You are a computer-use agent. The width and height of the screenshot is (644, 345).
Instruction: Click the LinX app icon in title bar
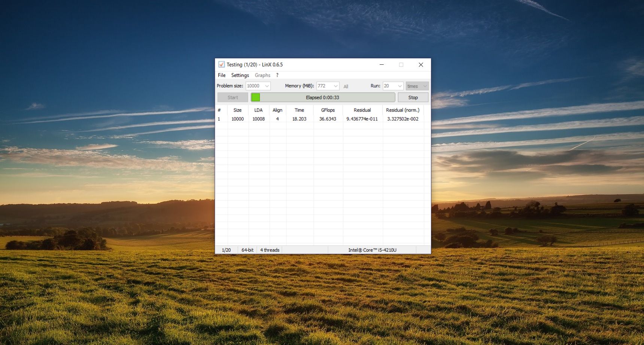[221, 65]
